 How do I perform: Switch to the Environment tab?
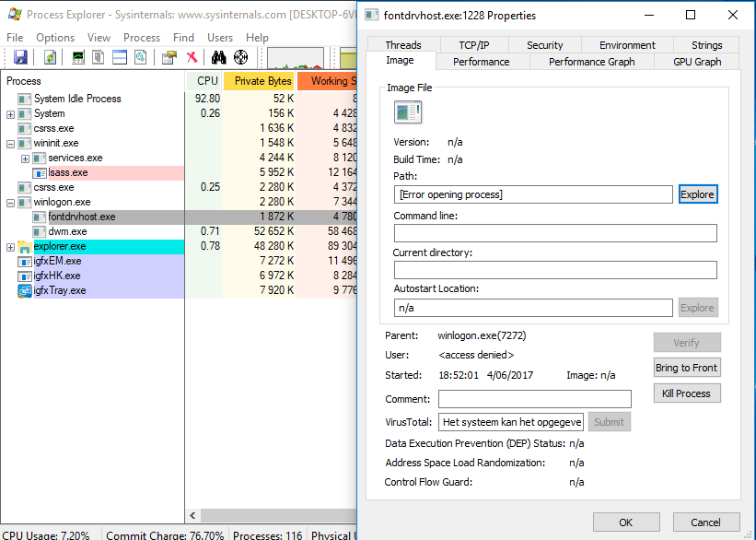tap(627, 45)
